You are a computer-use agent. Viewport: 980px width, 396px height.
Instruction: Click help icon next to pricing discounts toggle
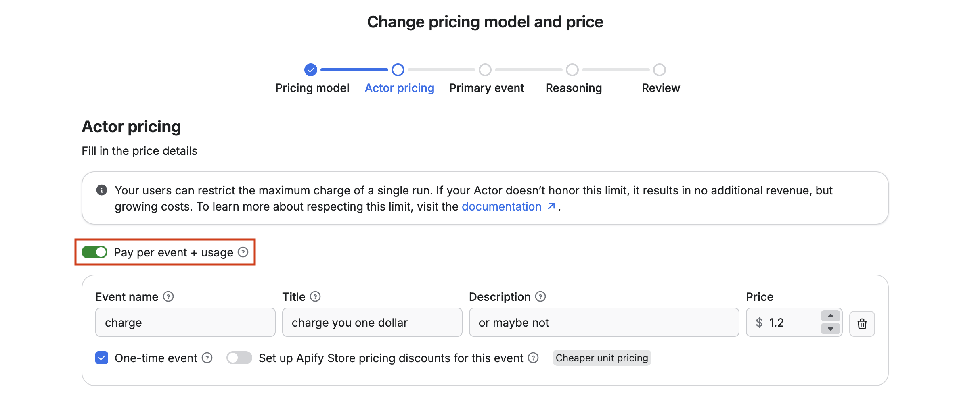pos(534,358)
